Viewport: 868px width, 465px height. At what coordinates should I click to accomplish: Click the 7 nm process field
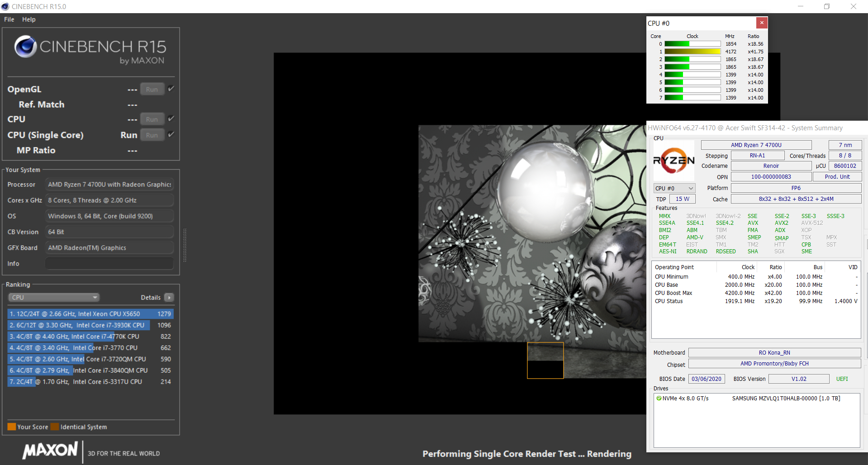pyautogui.click(x=845, y=145)
